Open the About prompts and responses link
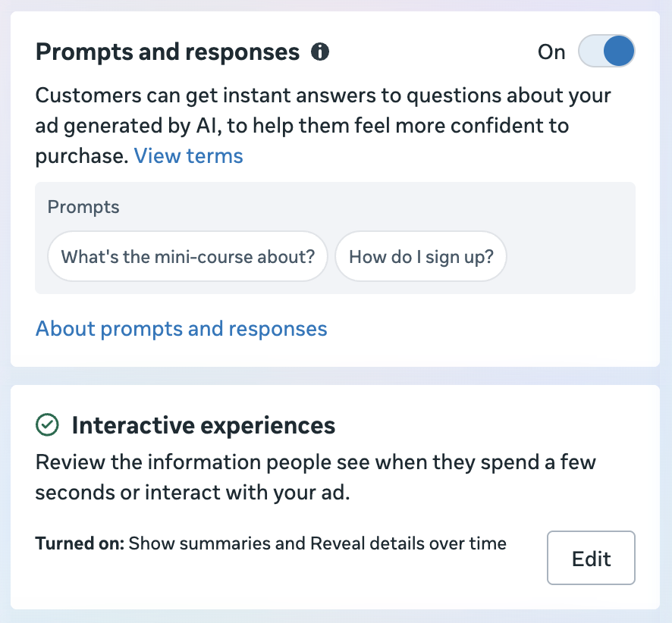The width and height of the screenshot is (672, 623). pyautogui.click(x=181, y=329)
